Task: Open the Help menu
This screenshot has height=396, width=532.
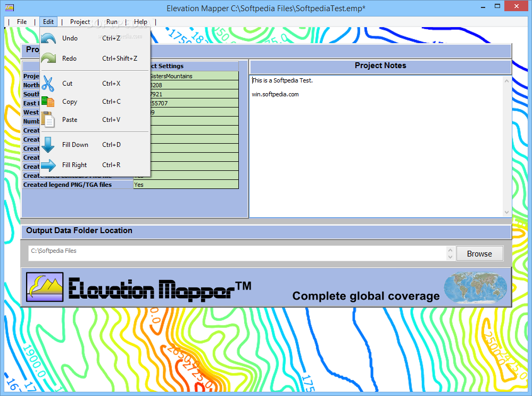Action: pyautogui.click(x=140, y=22)
